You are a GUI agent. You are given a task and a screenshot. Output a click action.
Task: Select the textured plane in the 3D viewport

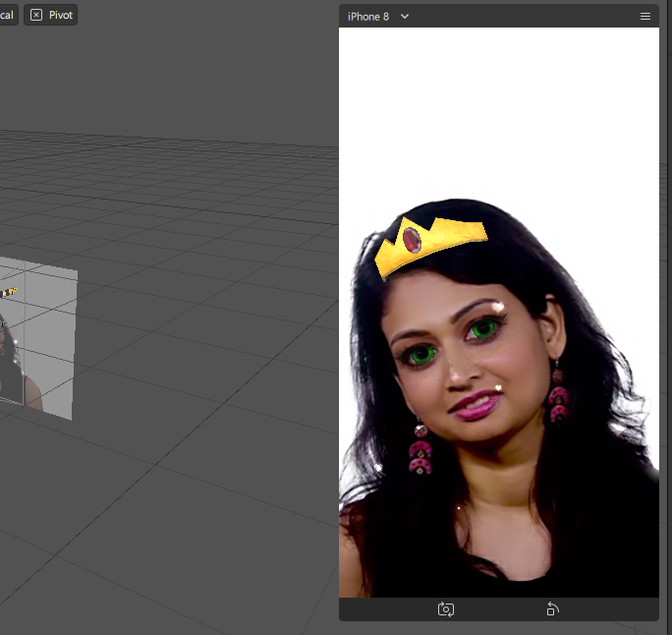[37, 338]
